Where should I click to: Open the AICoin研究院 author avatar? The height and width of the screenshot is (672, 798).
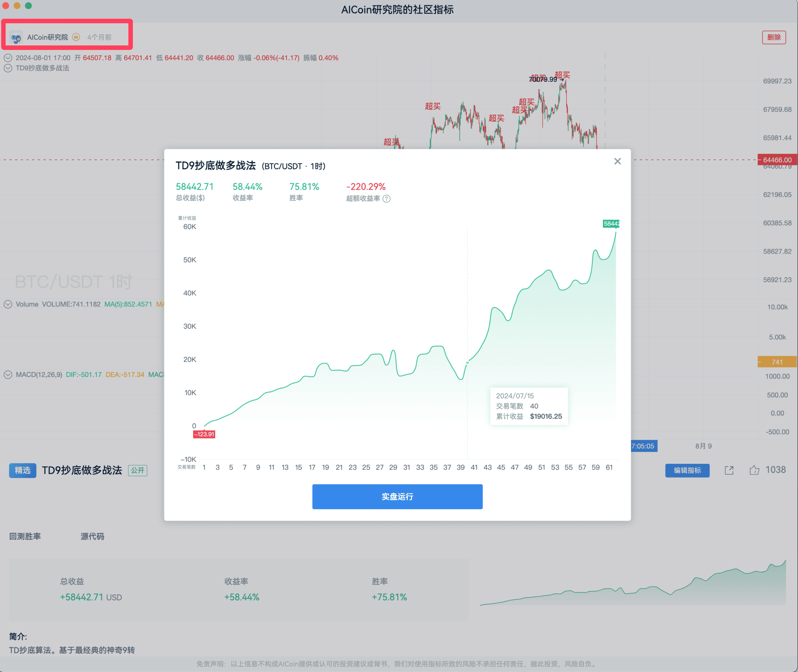[x=16, y=37]
